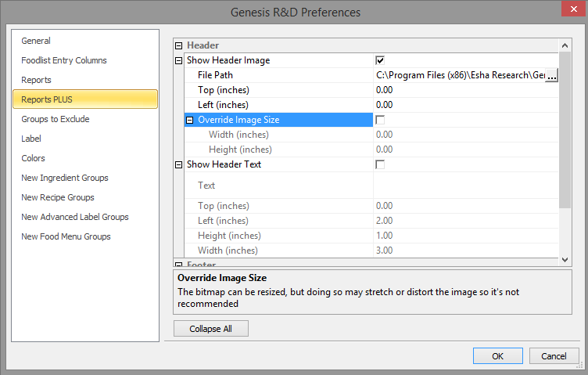Edit header image Left (inches) value
Image resolution: width=588 pixels, height=375 pixels.
click(466, 105)
